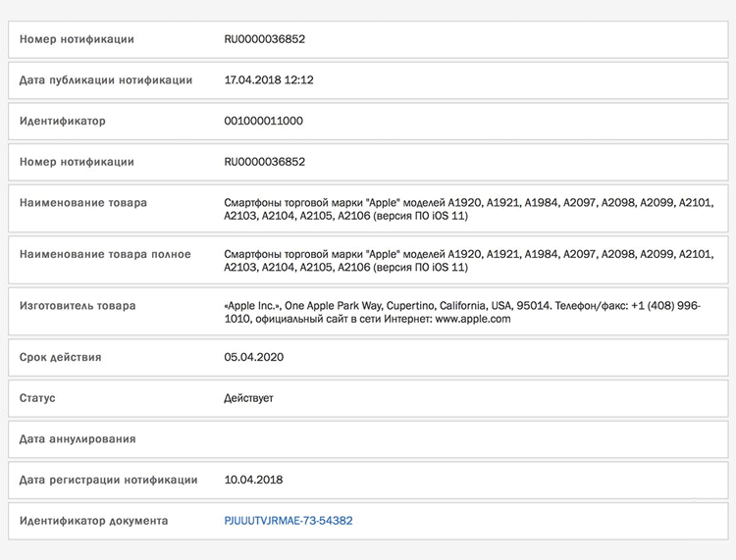Open document link PJUUUTVJRMAE-73-54382
Screen dimensions: 736x560
[x=289, y=521]
